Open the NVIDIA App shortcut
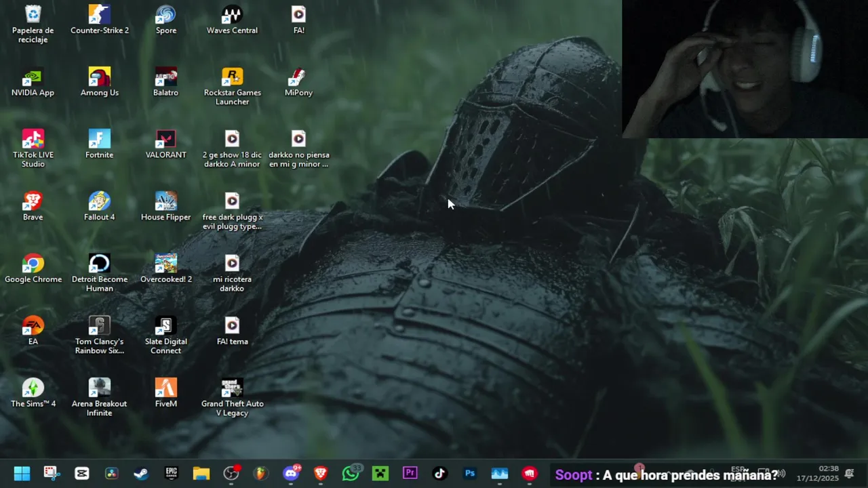The image size is (868, 488). 33,81
